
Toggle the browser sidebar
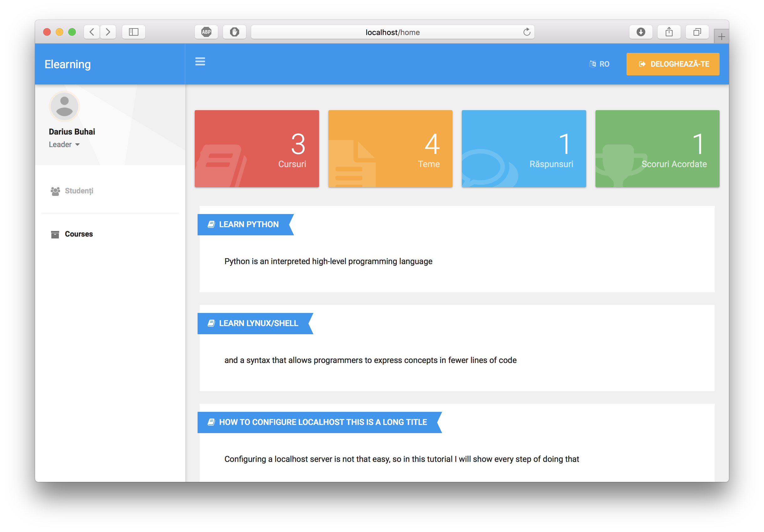(x=133, y=32)
